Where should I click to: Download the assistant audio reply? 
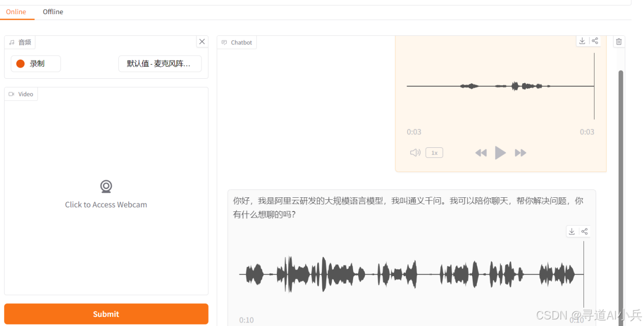[572, 231]
